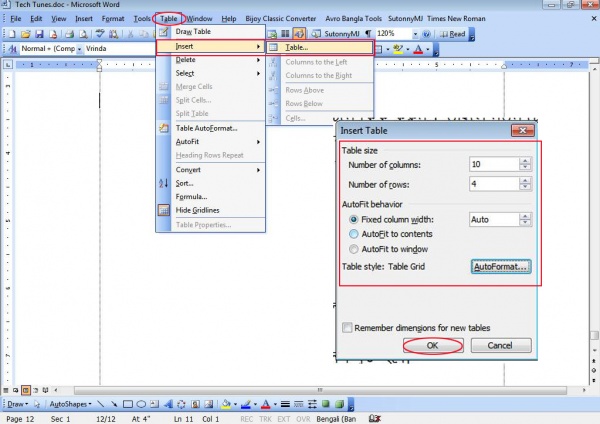
Task: Click the Show/Hide paragraph marks icon
Action: pos(368,34)
